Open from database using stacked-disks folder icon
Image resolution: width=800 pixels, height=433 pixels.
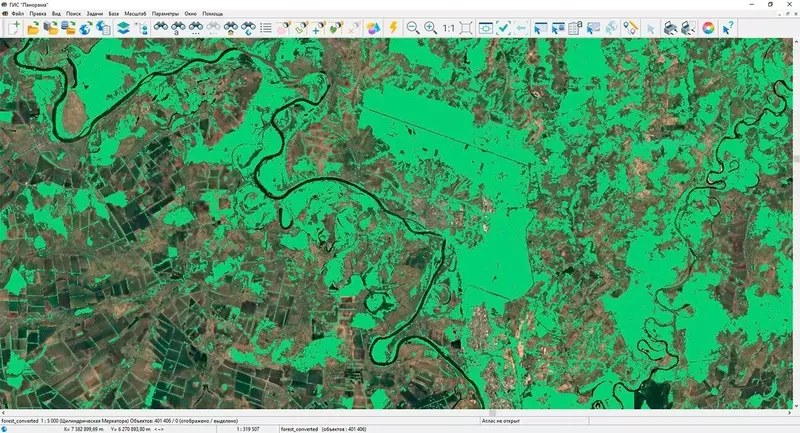(x=68, y=28)
